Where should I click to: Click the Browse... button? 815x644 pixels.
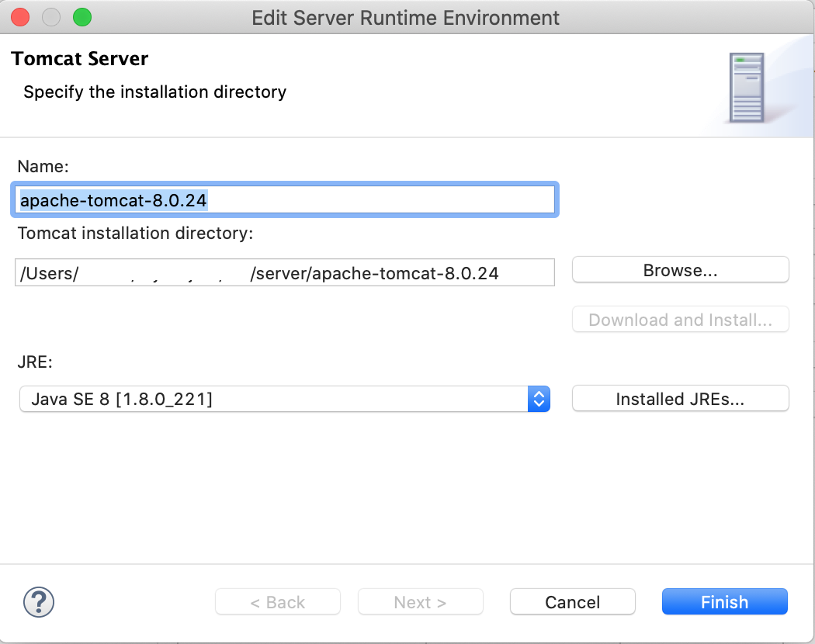pyautogui.click(x=681, y=270)
